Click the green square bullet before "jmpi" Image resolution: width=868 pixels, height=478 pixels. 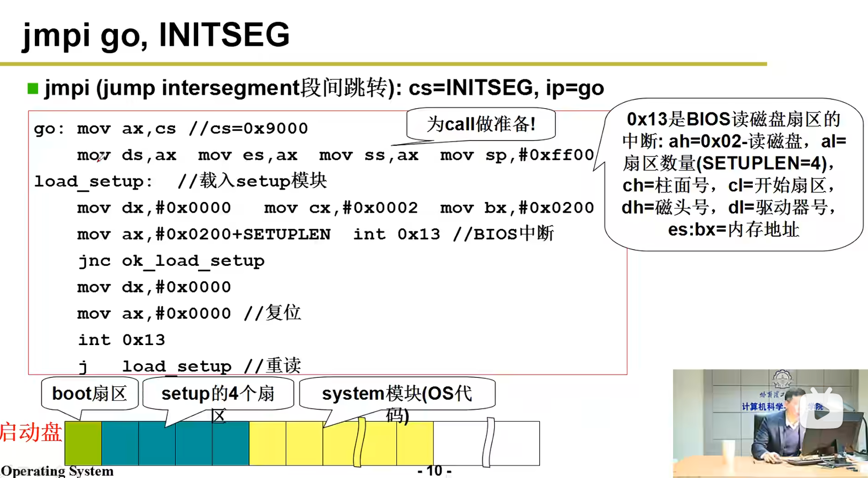click(33, 88)
